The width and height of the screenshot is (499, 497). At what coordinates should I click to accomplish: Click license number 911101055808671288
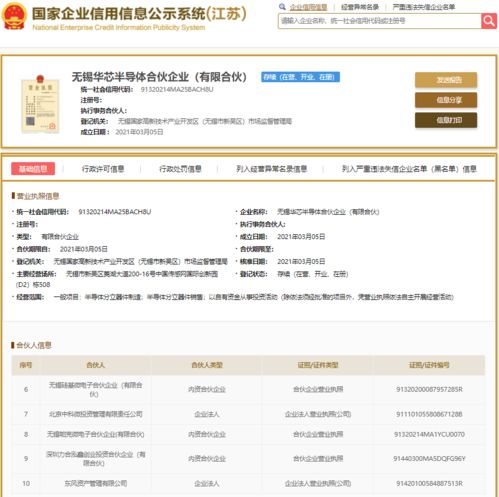pos(429,414)
